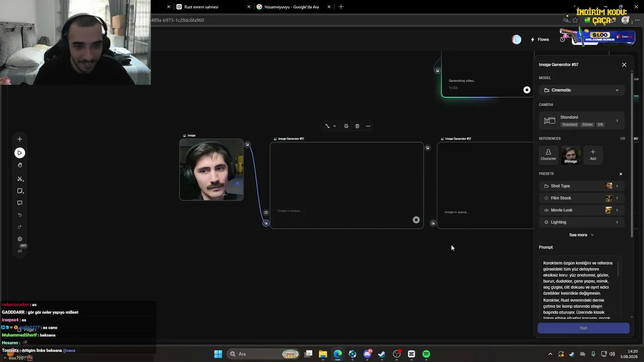Open the Cinematic model dropdown
This screenshot has width=644, height=362.
[x=582, y=90]
